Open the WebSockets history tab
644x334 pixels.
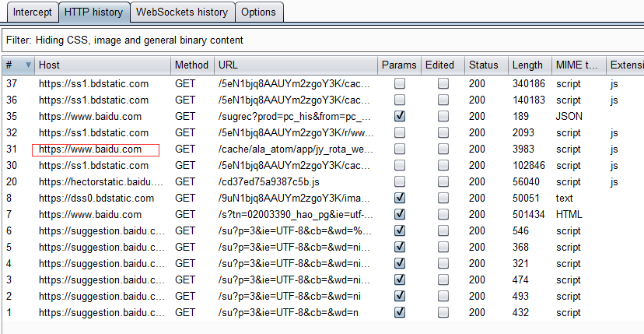click(182, 12)
